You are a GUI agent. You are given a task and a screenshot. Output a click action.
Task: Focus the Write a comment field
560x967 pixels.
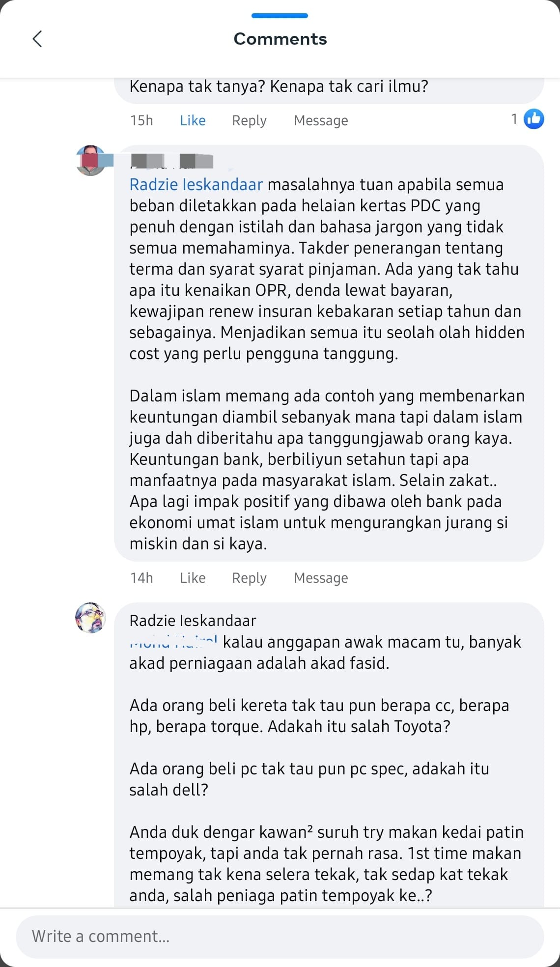tap(280, 937)
